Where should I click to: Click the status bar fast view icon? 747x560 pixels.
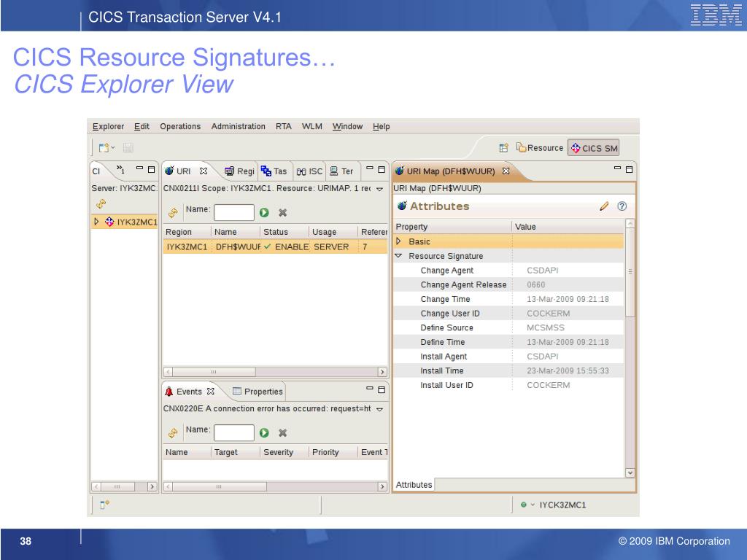coord(104,505)
